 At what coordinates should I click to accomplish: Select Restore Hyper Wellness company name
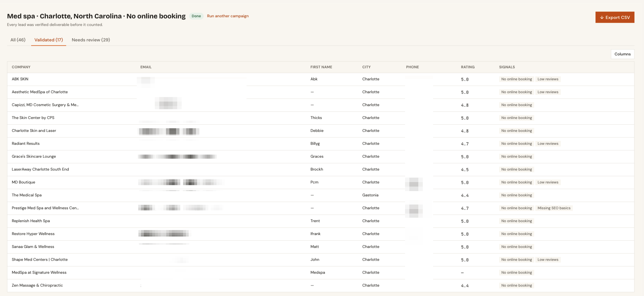33,234
